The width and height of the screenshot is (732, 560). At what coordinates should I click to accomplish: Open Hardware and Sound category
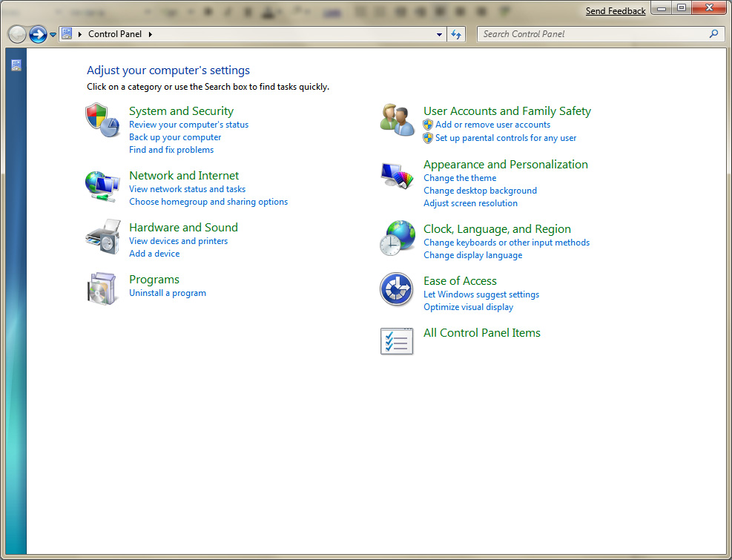183,228
